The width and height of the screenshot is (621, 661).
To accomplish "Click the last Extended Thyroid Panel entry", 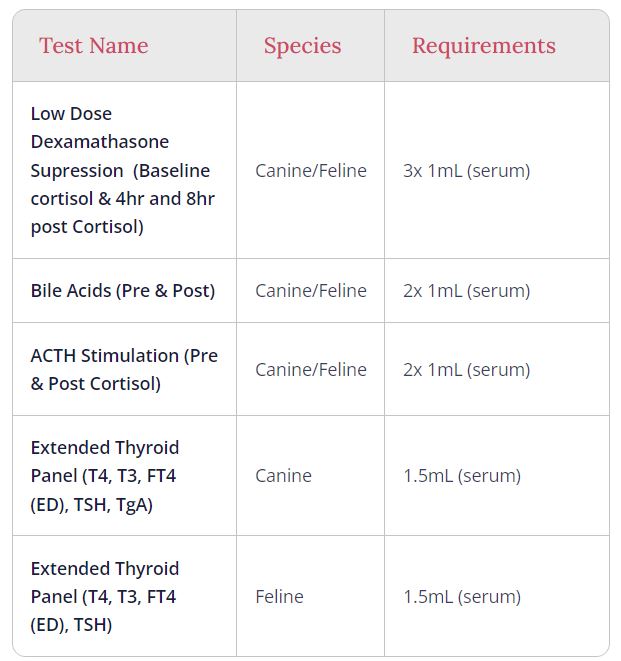I will tap(105, 596).
